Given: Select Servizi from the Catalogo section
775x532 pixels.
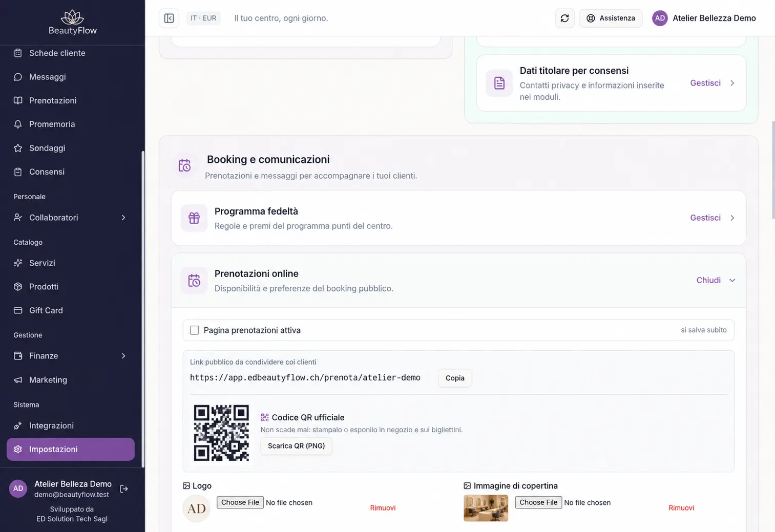Looking at the screenshot, I should [x=71, y=263].
